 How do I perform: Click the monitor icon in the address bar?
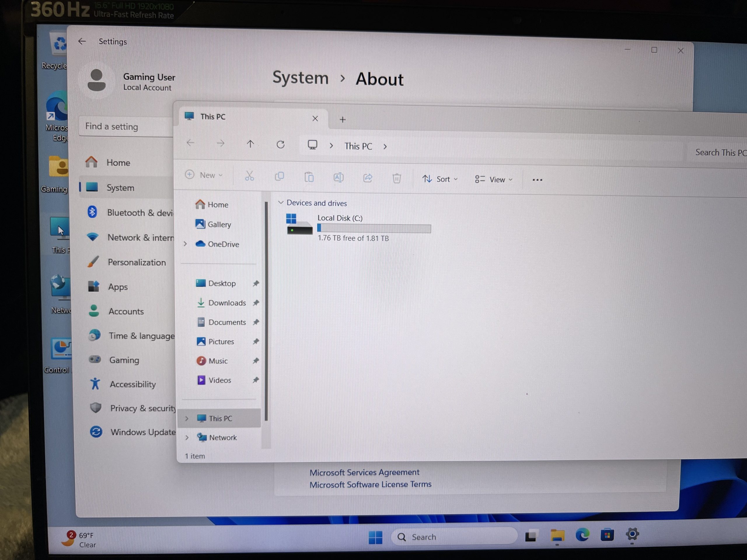(313, 145)
